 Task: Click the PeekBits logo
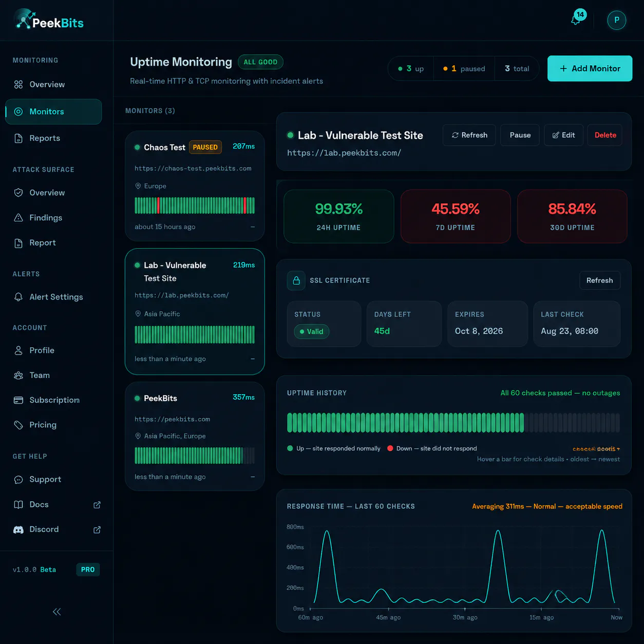[x=49, y=20]
